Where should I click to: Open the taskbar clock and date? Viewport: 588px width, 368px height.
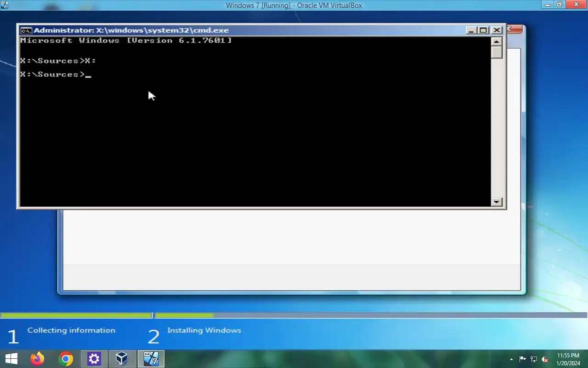[568, 359]
